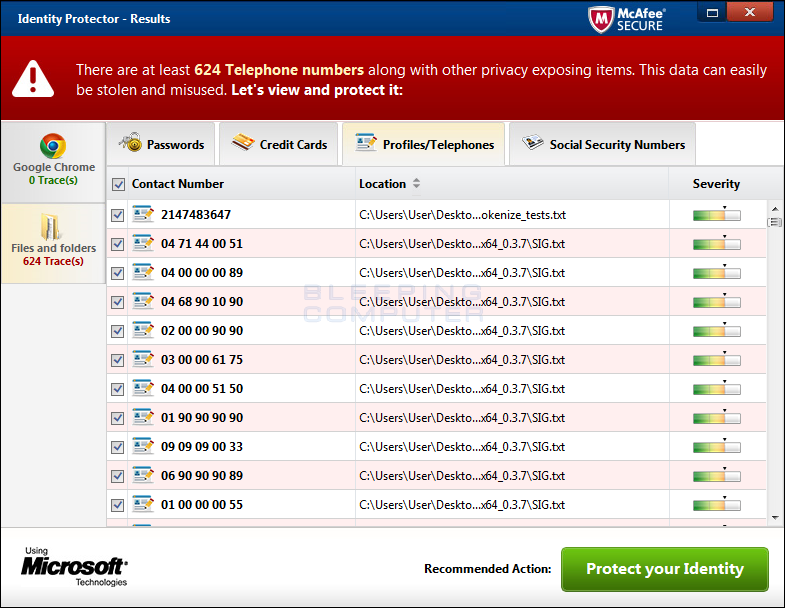Uncheck the 04 71 44 00 51 row
The image size is (785, 608).
(118, 244)
